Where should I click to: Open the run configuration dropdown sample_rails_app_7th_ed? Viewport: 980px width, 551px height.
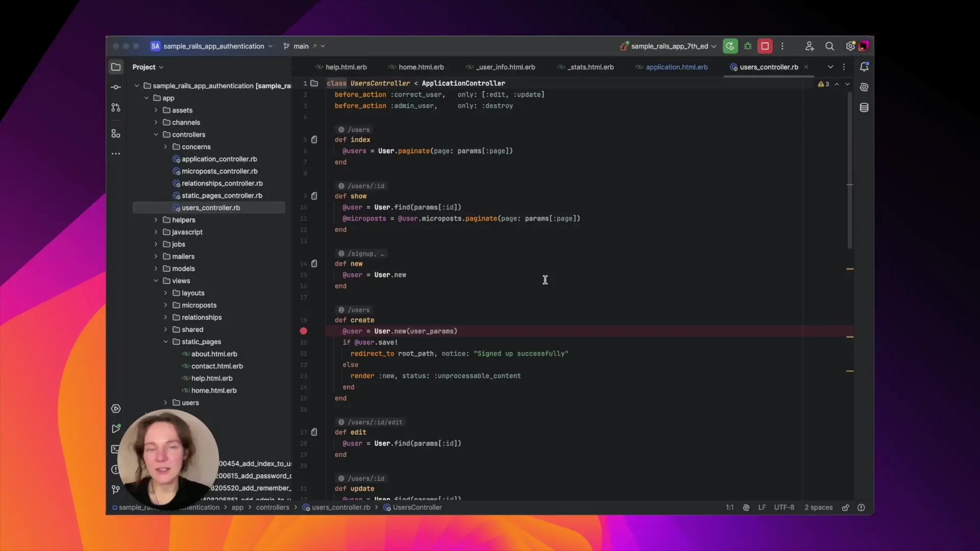668,46
